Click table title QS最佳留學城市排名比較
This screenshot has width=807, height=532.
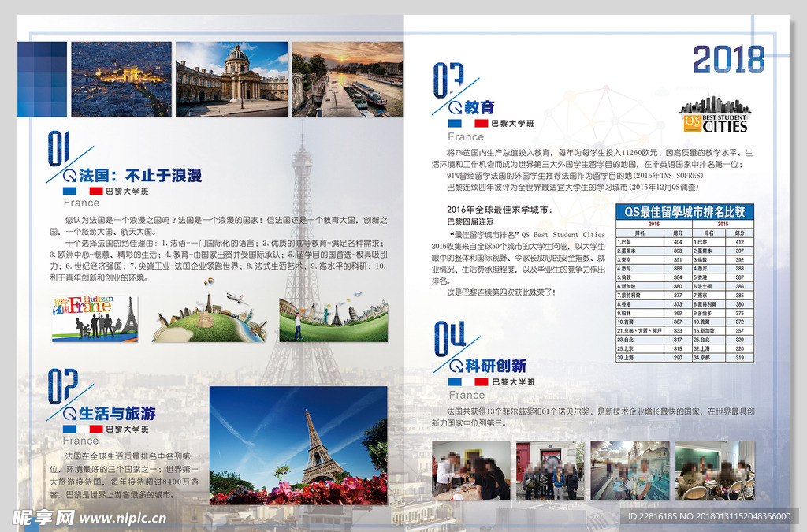[685, 212]
